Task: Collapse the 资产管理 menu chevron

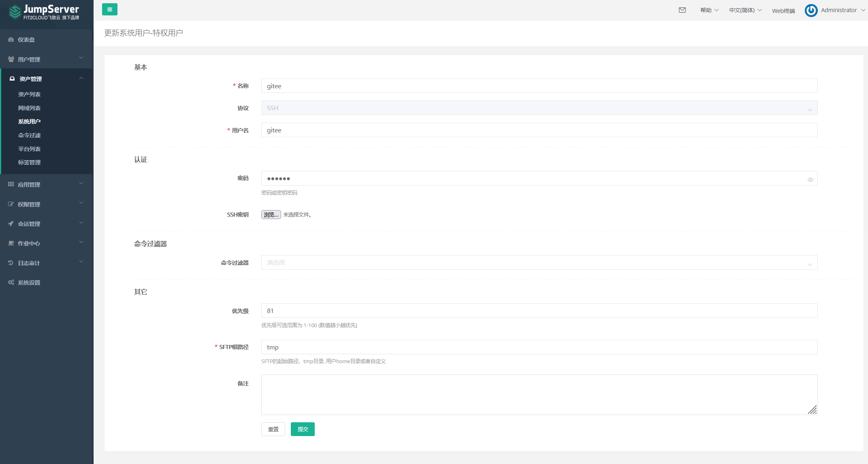Action: (x=81, y=78)
